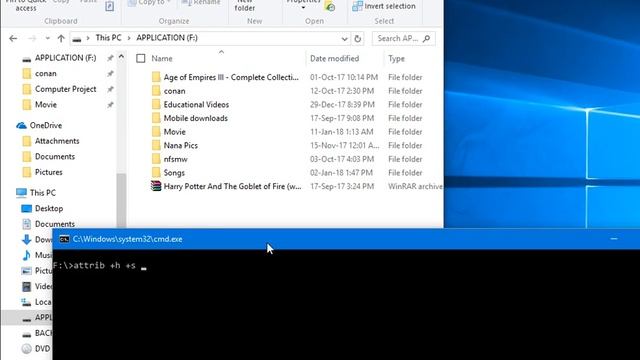The width and height of the screenshot is (640, 360).
Task: Select the Mobile downloads folder icon
Action: pos(156,118)
